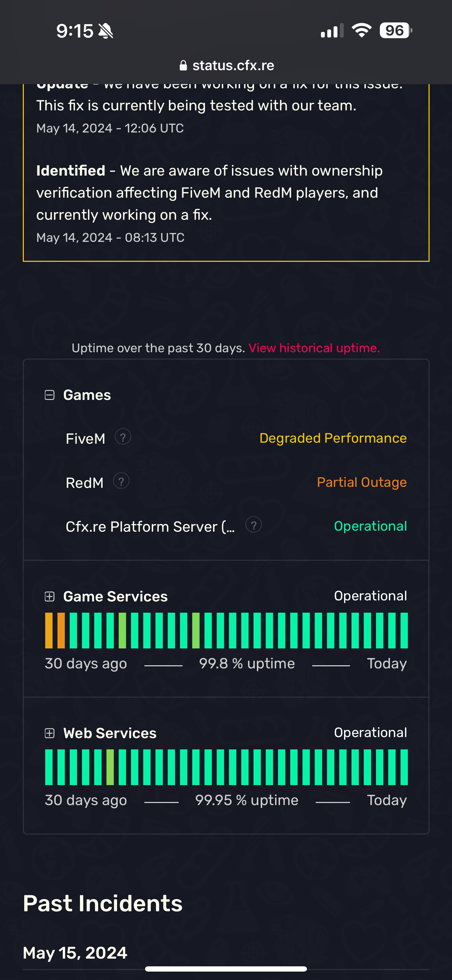This screenshot has width=452, height=980.
Task: Collapse the Games section
Action: [49, 395]
